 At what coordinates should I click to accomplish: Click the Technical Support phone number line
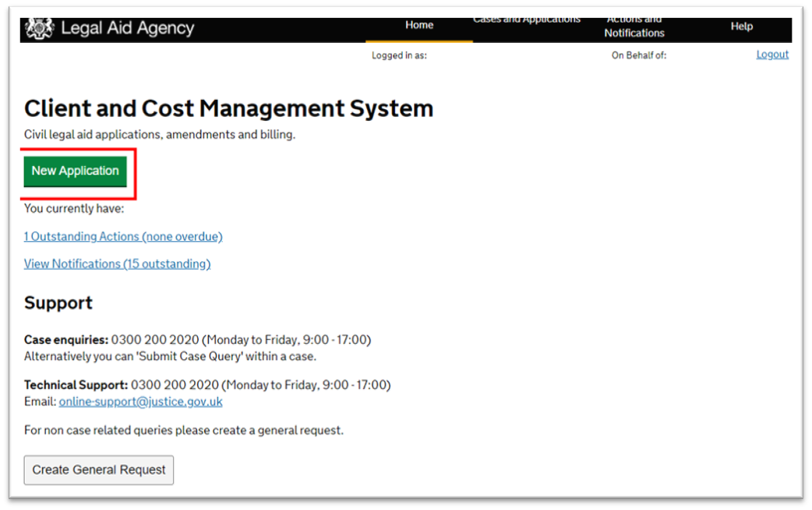[207, 384]
